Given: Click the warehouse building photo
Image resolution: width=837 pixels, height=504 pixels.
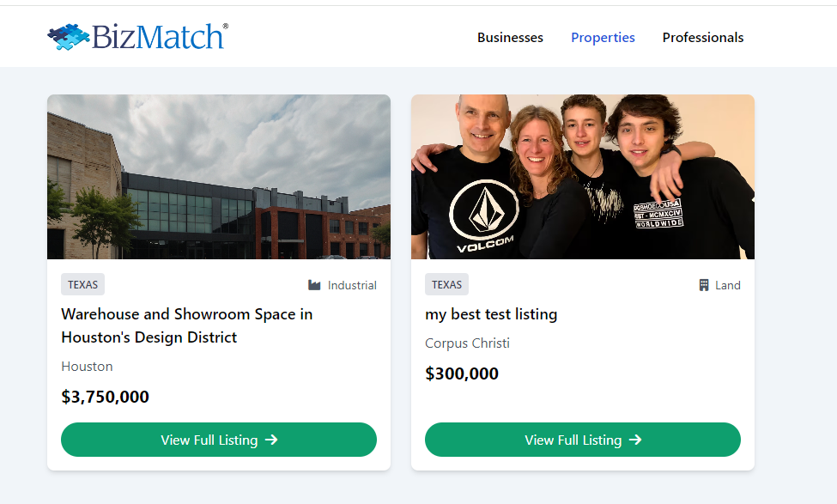Looking at the screenshot, I should 219,177.
